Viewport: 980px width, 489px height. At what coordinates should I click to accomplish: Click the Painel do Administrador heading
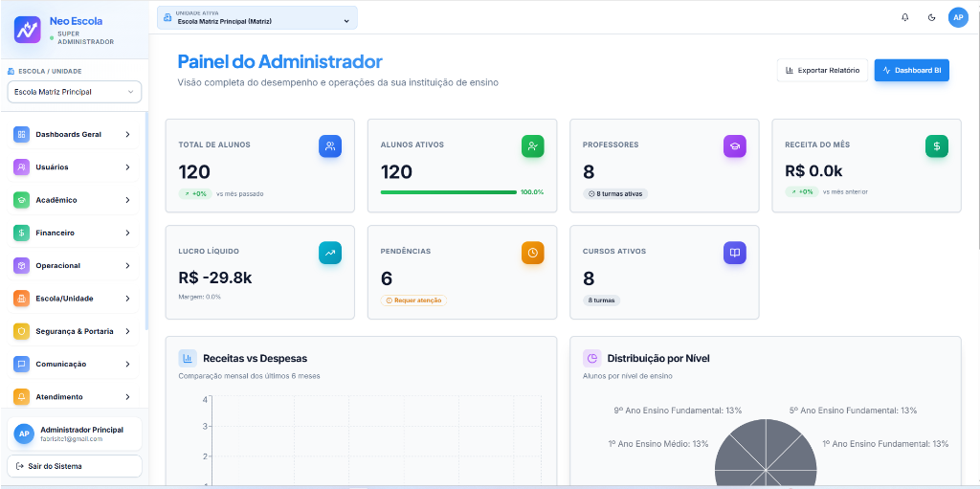(x=280, y=62)
